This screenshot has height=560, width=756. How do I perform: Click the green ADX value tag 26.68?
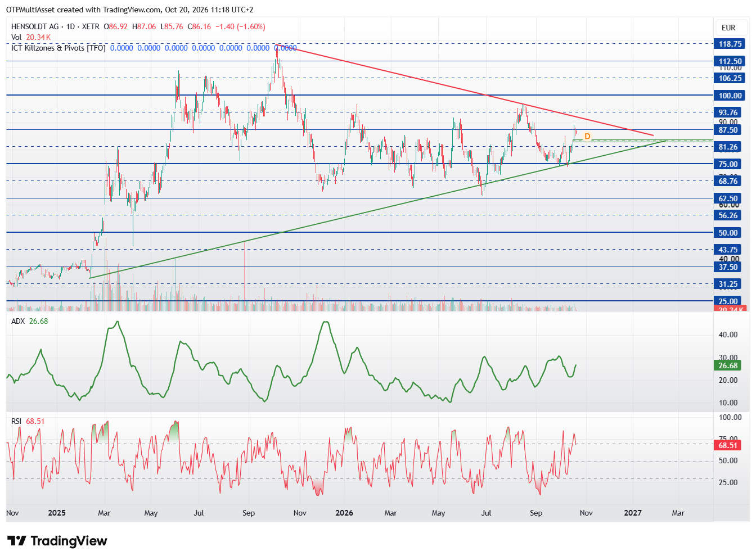click(x=728, y=365)
